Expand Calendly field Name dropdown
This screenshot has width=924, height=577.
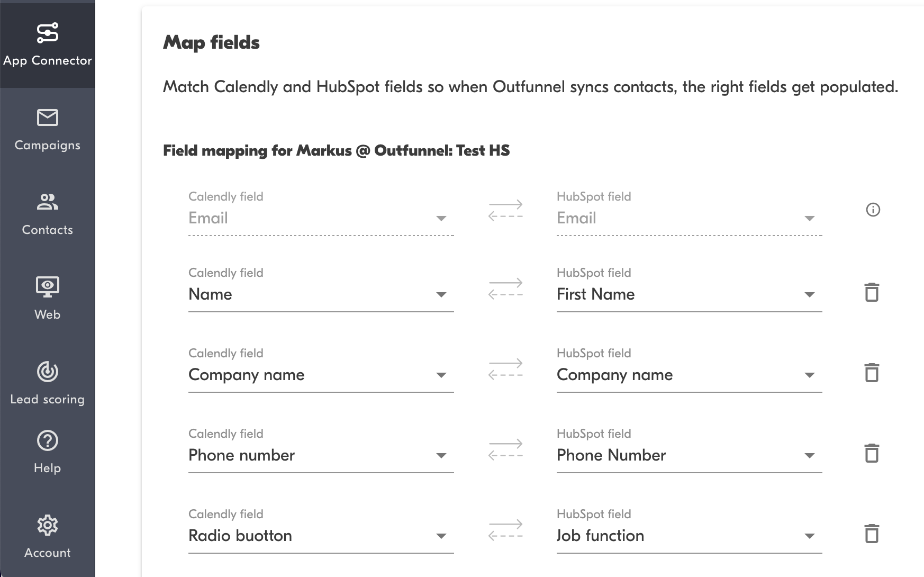pyautogui.click(x=441, y=295)
